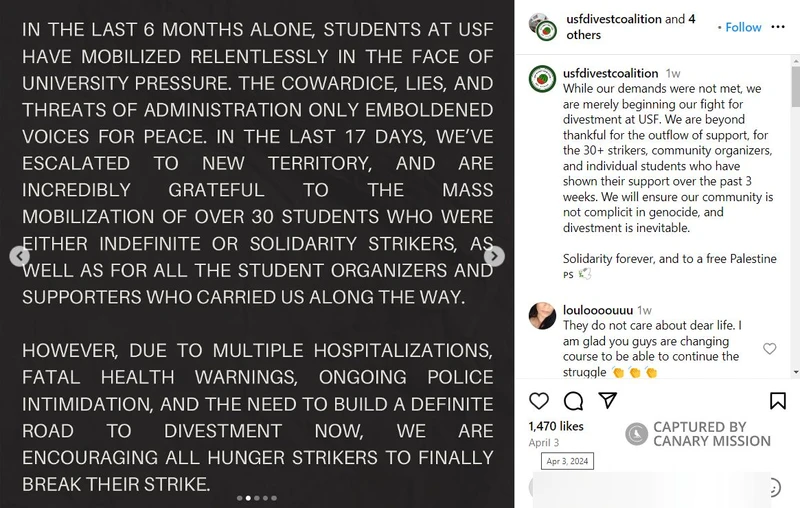Follow the usfdivestcoalition account
This screenshot has height=508, width=800.
(x=743, y=27)
